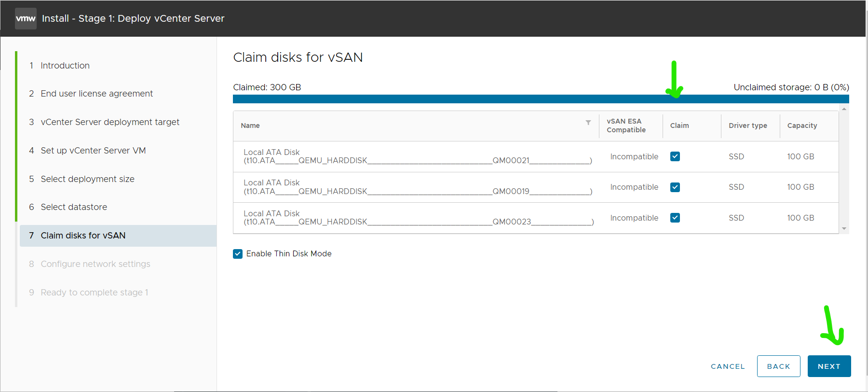Select disk name ending QM00021
This screenshot has width=868, height=392.
[x=418, y=156]
